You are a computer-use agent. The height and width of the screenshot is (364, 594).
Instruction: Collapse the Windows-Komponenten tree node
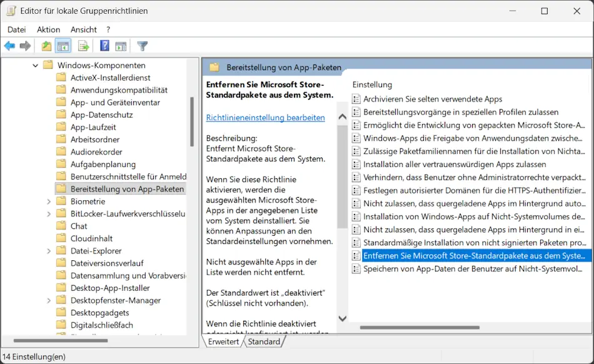click(36, 65)
